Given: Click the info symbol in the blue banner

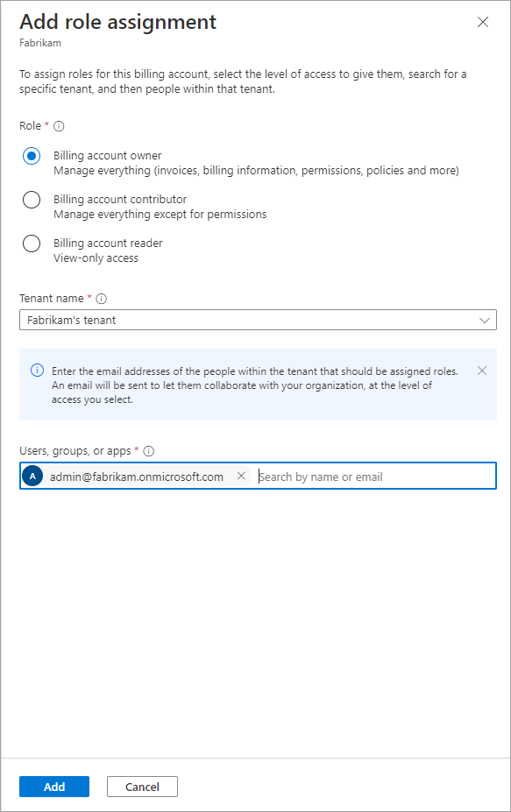Looking at the screenshot, I should [x=38, y=371].
